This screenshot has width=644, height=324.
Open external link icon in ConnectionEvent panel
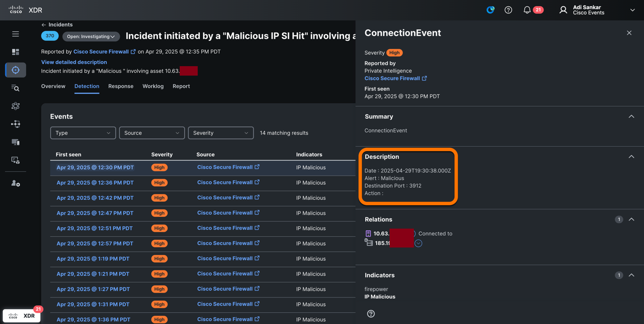click(x=424, y=78)
